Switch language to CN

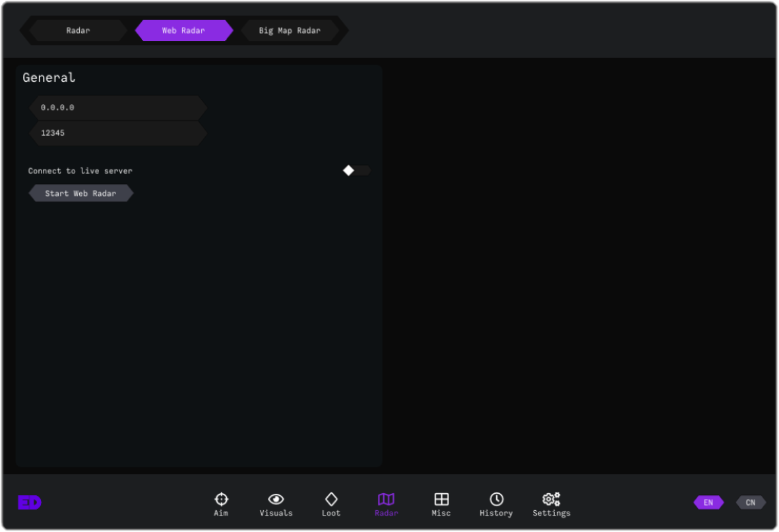click(751, 502)
